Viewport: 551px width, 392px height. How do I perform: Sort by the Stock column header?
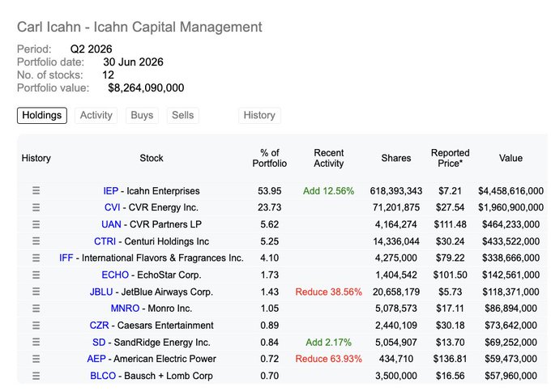pyautogui.click(x=152, y=158)
